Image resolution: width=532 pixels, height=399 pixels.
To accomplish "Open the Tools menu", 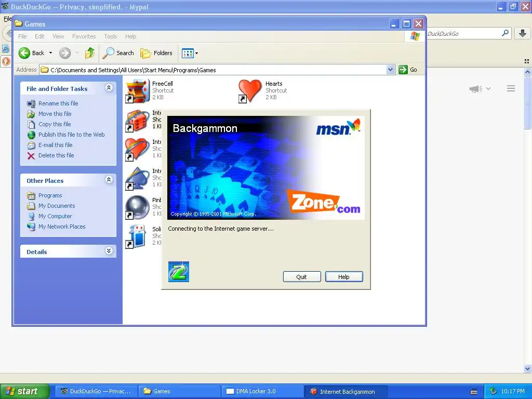I will (110, 36).
